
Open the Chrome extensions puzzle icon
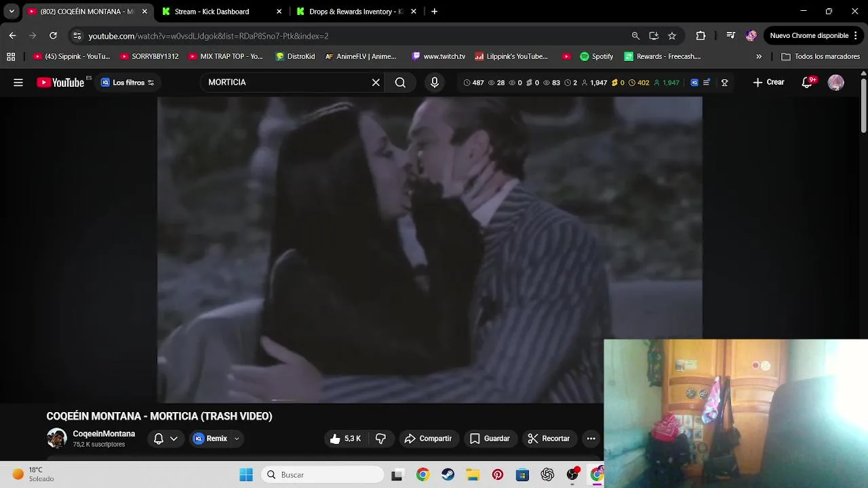click(x=701, y=36)
